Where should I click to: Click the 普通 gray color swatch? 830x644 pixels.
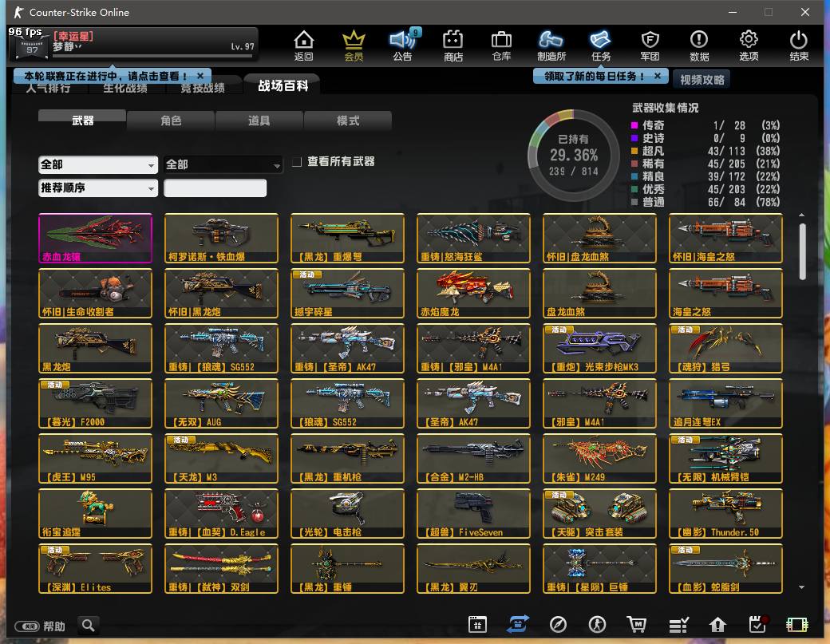coord(634,202)
